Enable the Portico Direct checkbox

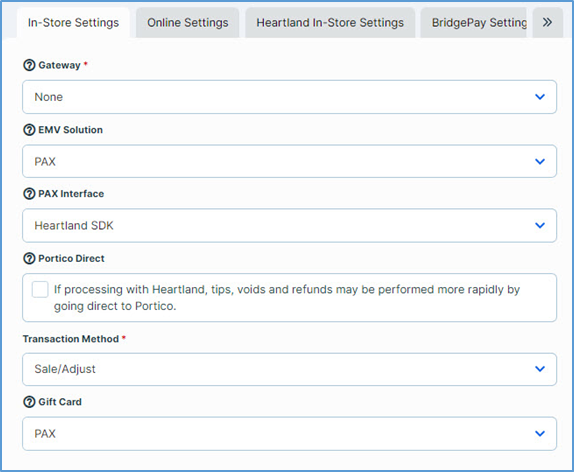pos(40,289)
